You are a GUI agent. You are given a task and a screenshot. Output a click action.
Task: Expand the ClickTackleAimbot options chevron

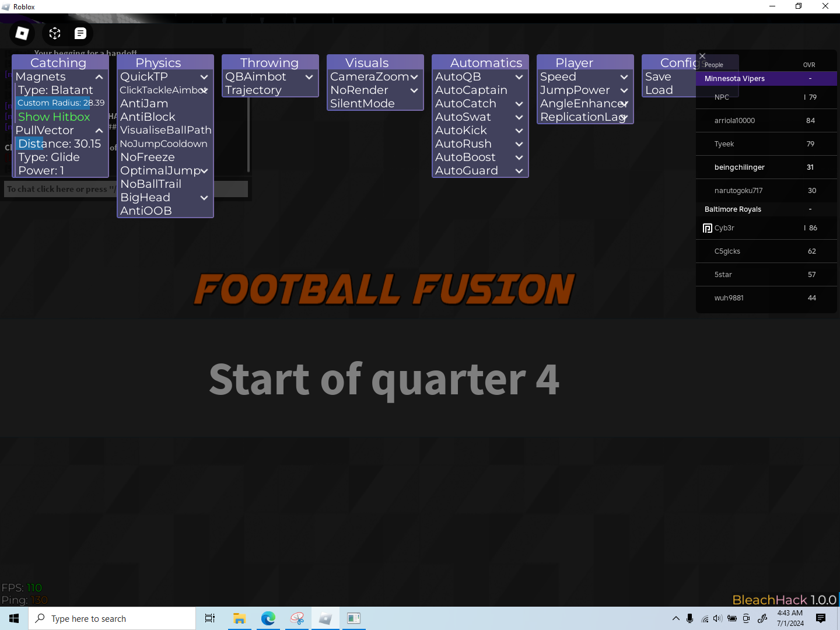204,90
